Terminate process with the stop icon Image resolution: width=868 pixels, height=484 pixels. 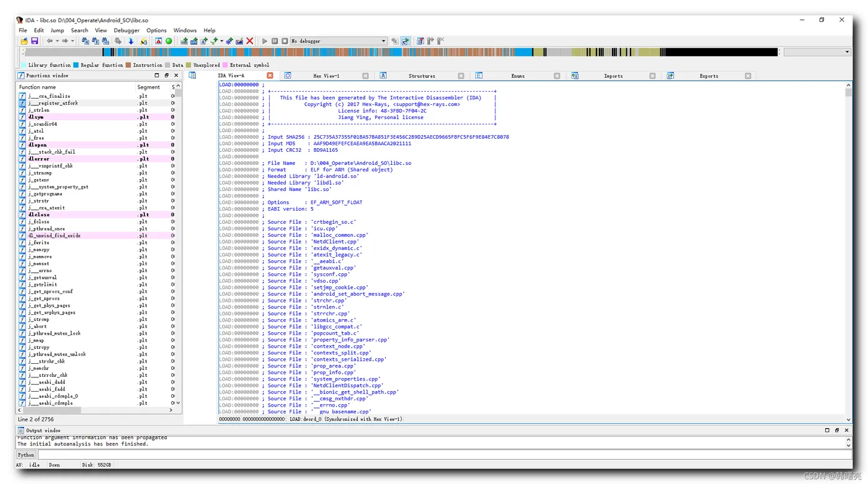tap(285, 41)
